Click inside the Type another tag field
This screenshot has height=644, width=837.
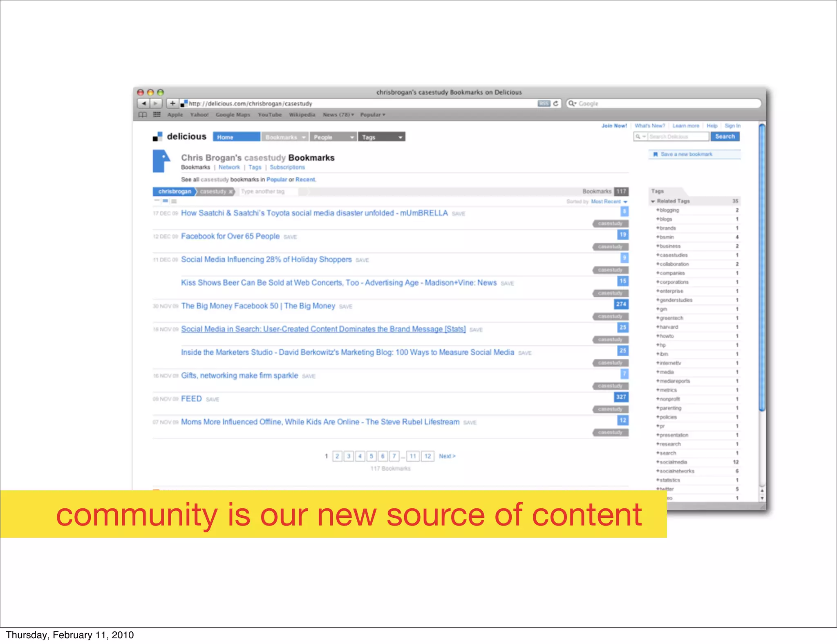(270, 191)
